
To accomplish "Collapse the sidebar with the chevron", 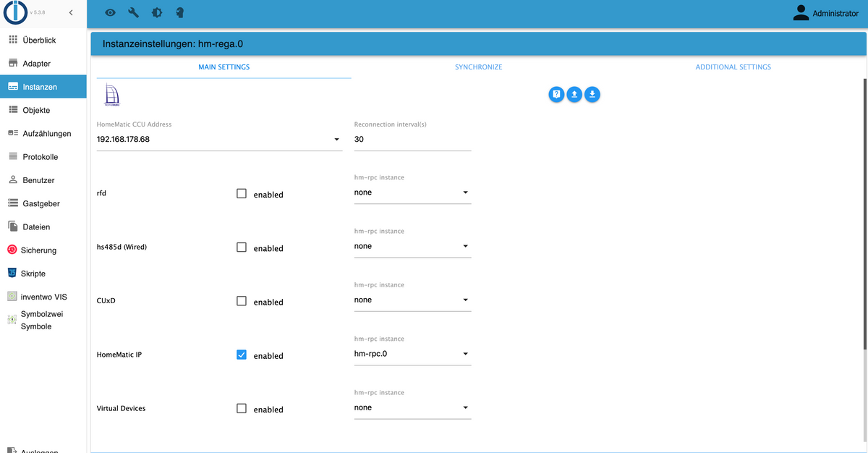I will pyautogui.click(x=70, y=13).
